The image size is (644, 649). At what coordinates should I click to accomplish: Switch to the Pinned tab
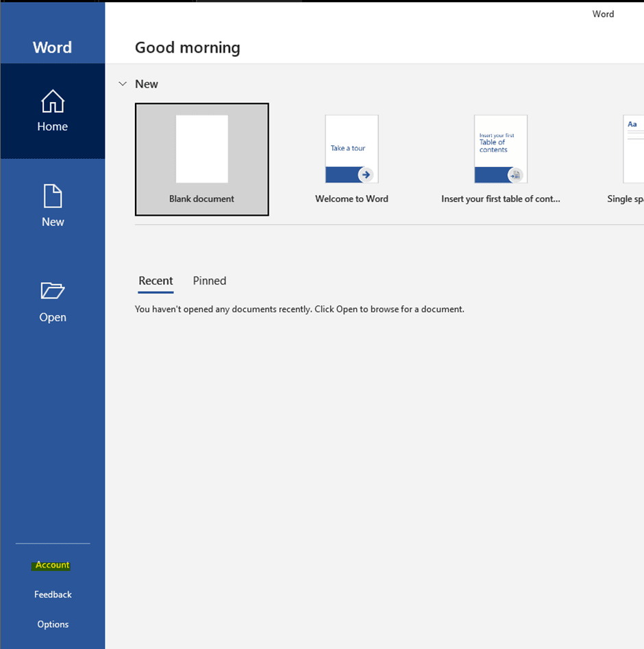(x=210, y=281)
